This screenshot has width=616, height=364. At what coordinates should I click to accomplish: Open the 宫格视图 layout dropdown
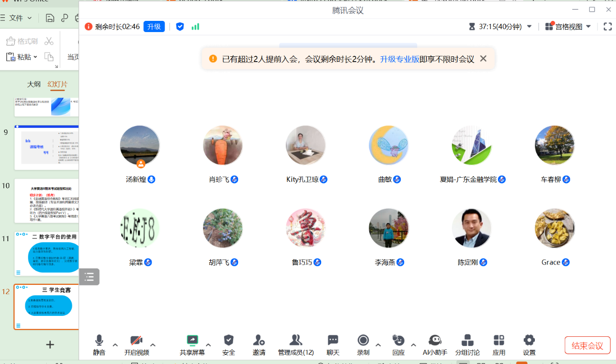coord(568,27)
